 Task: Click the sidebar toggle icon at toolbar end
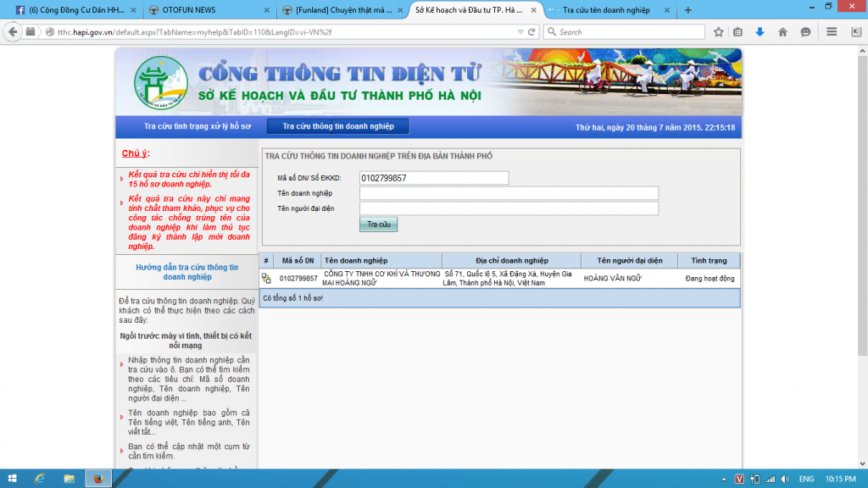[x=856, y=32]
